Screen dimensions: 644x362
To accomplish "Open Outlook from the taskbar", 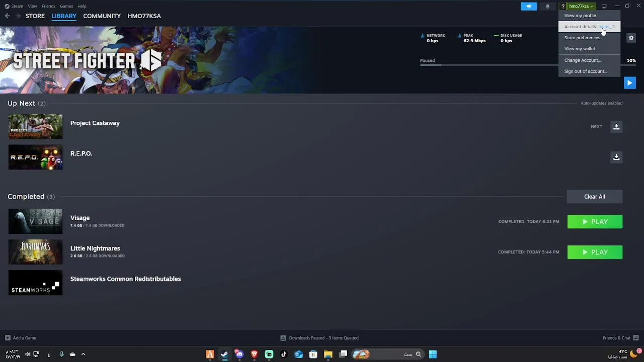I will (298, 354).
